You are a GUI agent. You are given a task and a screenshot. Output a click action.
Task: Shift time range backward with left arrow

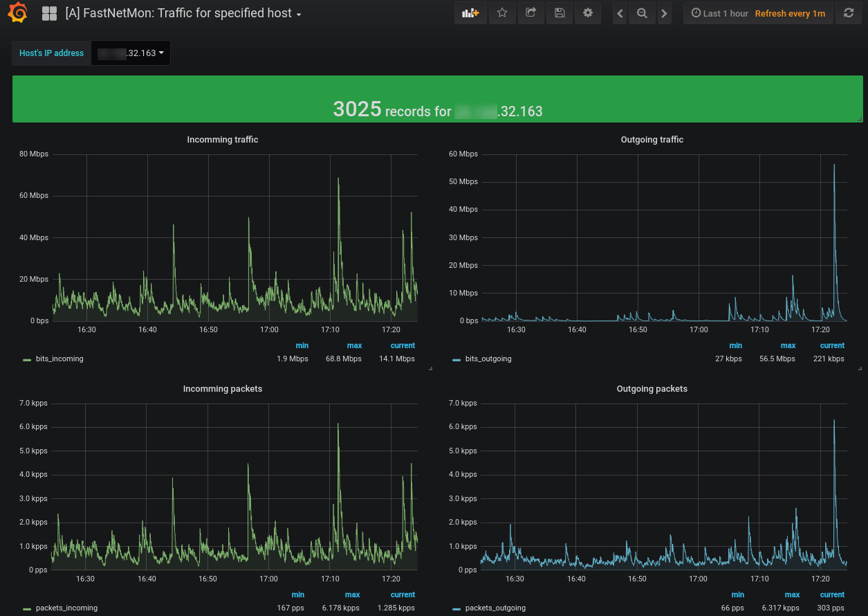(620, 13)
